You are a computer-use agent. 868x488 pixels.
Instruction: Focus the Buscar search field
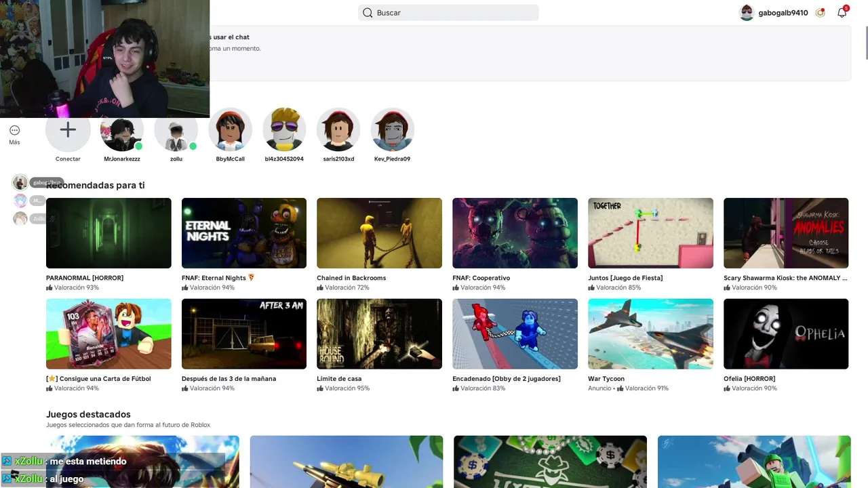(x=448, y=13)
